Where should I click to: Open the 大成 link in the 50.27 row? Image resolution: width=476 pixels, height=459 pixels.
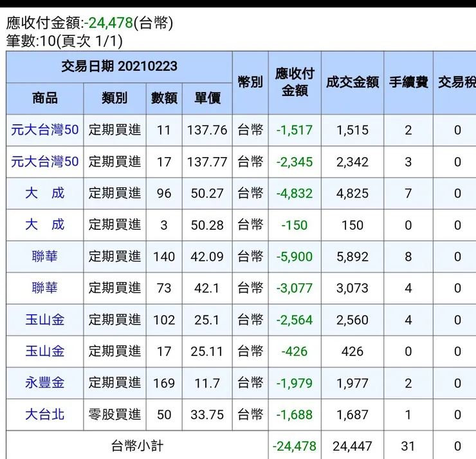pyautogui.click(x=45, y=193)
